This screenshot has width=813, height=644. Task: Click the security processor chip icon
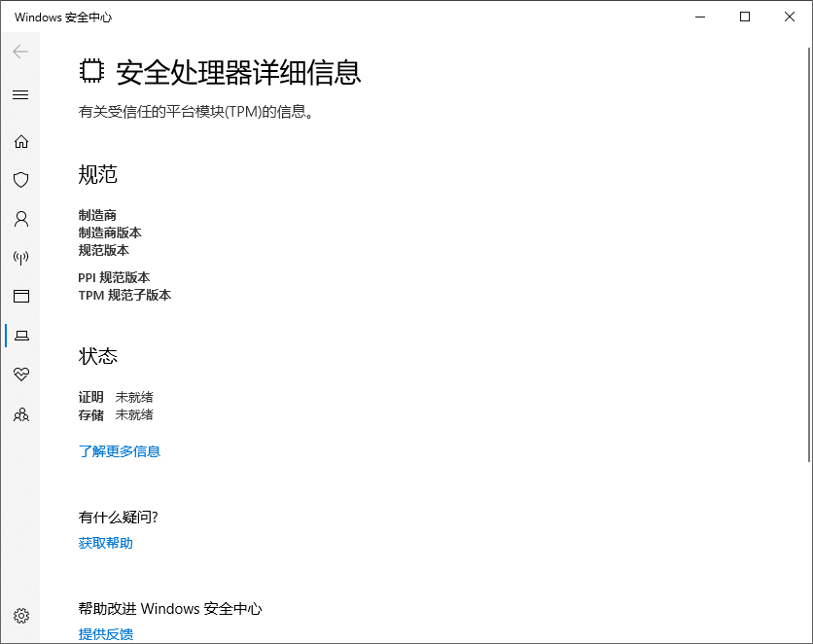click(x=91, y=71)
